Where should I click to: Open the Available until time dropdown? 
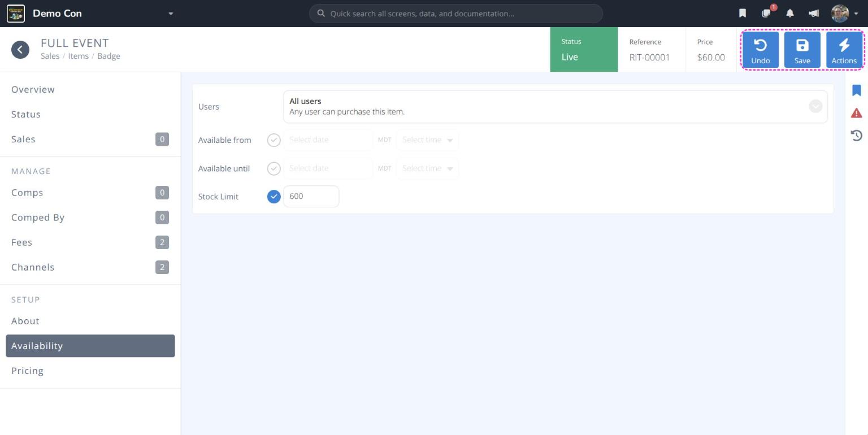tap(428, 168)
